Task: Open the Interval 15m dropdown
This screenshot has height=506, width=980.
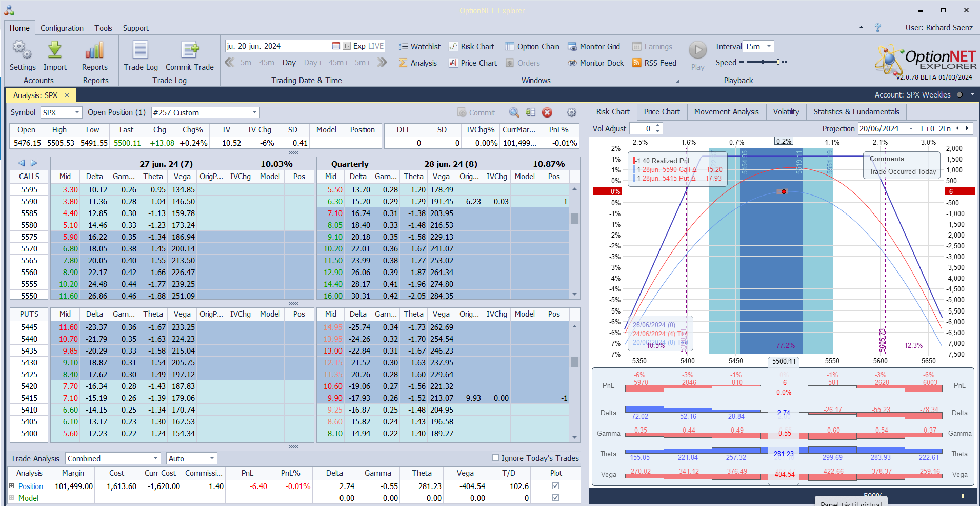Action: pos(769,46)
